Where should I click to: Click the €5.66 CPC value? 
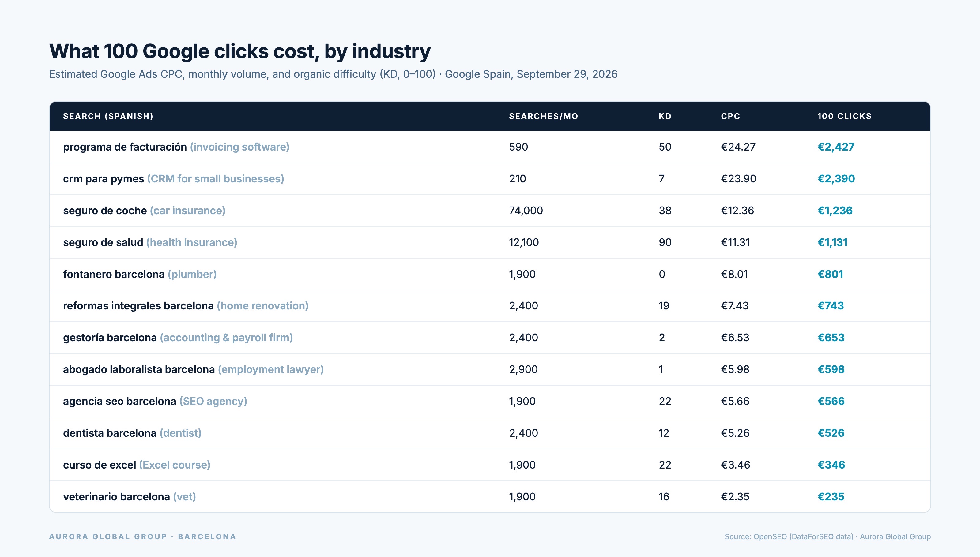(735, 401)
